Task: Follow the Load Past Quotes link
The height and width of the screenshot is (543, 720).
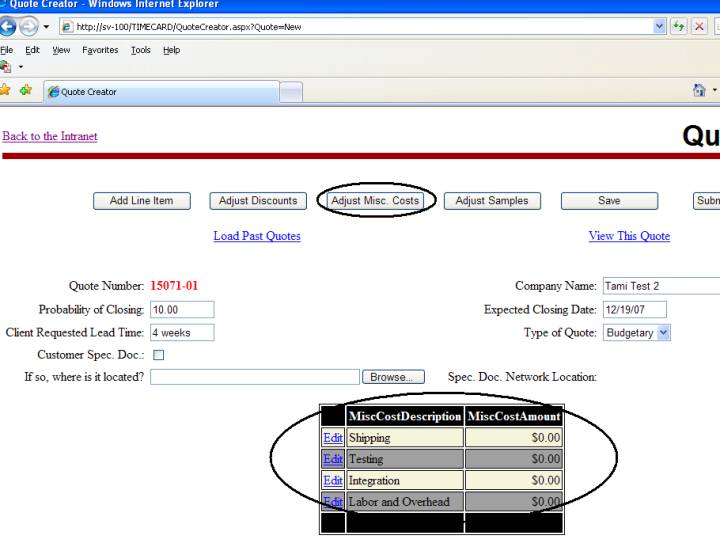Action: (257, 236)
